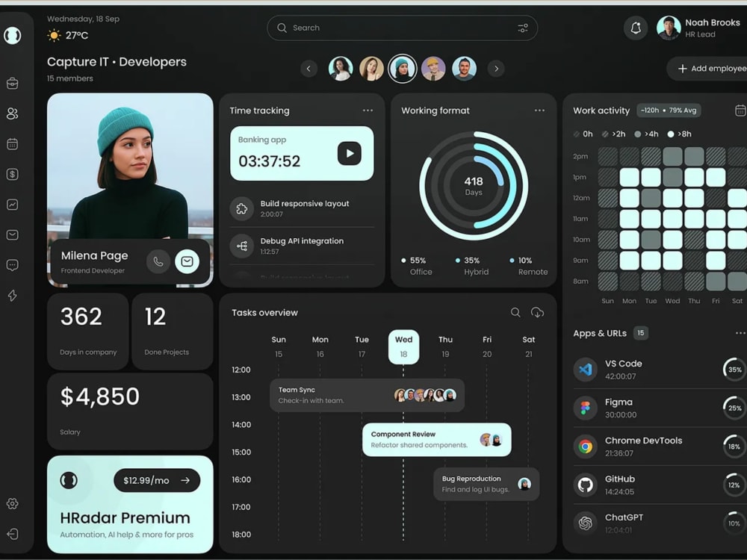This screenshot has width=747, height=560.
Task: Select second member avatar with blonde hair
Action: pos(371,69)
